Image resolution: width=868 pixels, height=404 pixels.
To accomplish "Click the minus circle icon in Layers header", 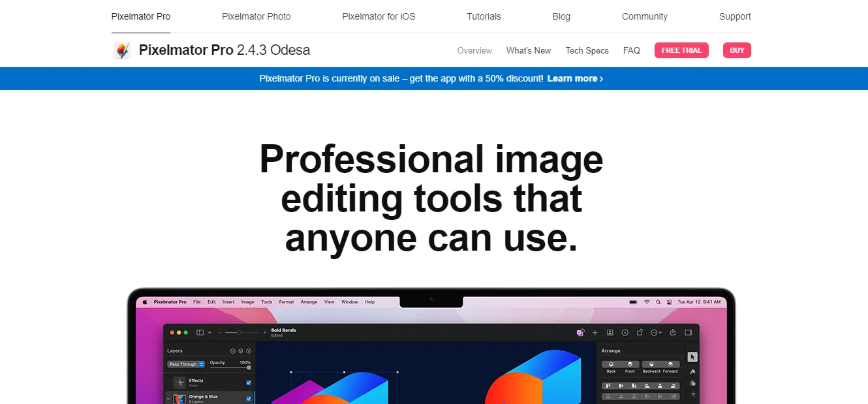I will (233, 351).
